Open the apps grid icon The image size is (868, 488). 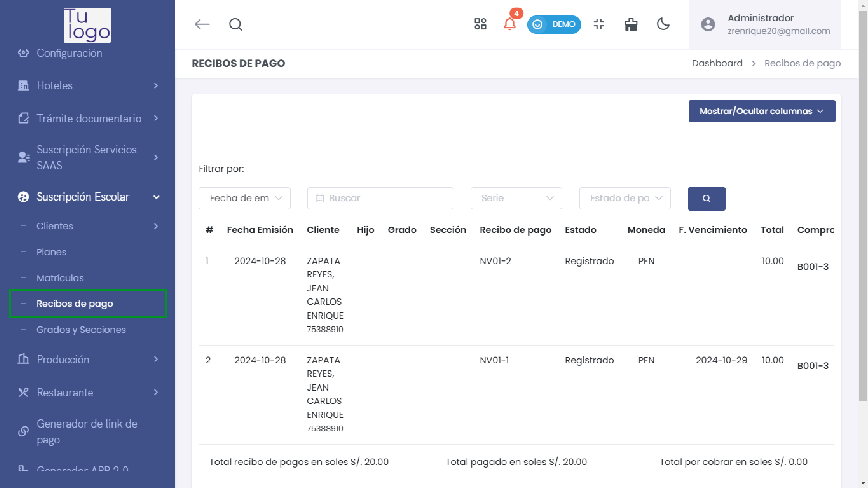[480, 24]
